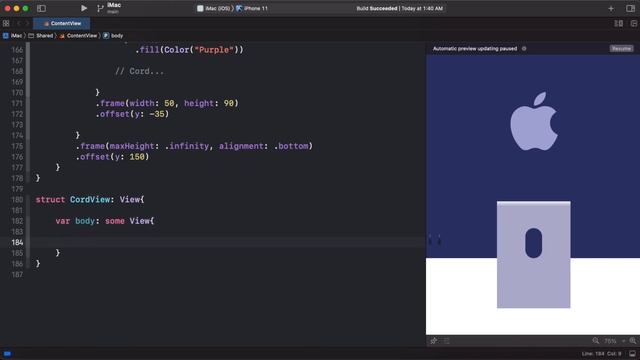Go back in editor history

click(18, 24)
